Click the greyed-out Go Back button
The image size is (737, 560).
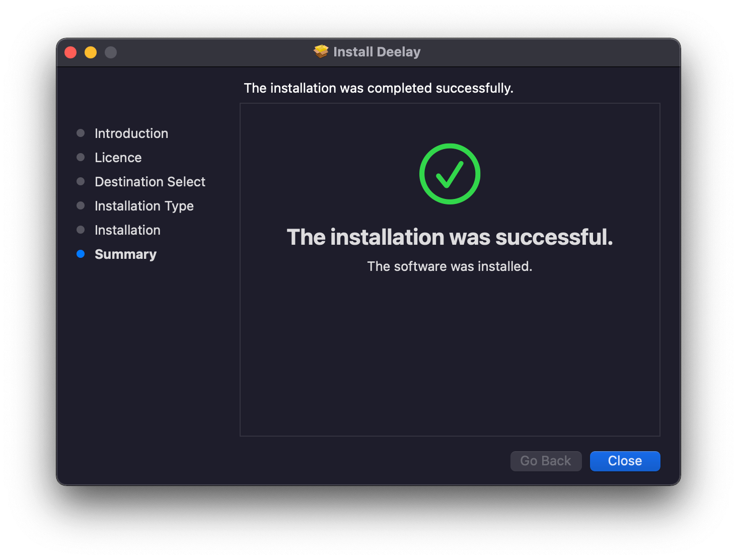point(546,461)
